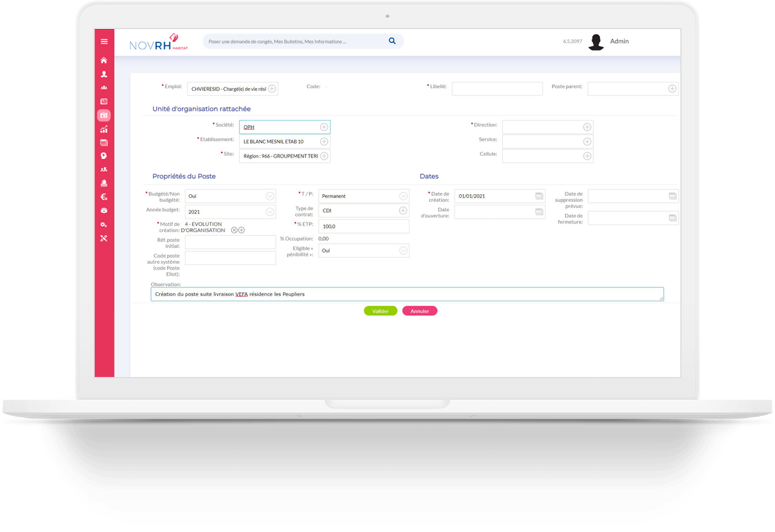Open the gears settings sidebar icon
The height and width of the screenshot is (532, 775).
pos(104,225)
